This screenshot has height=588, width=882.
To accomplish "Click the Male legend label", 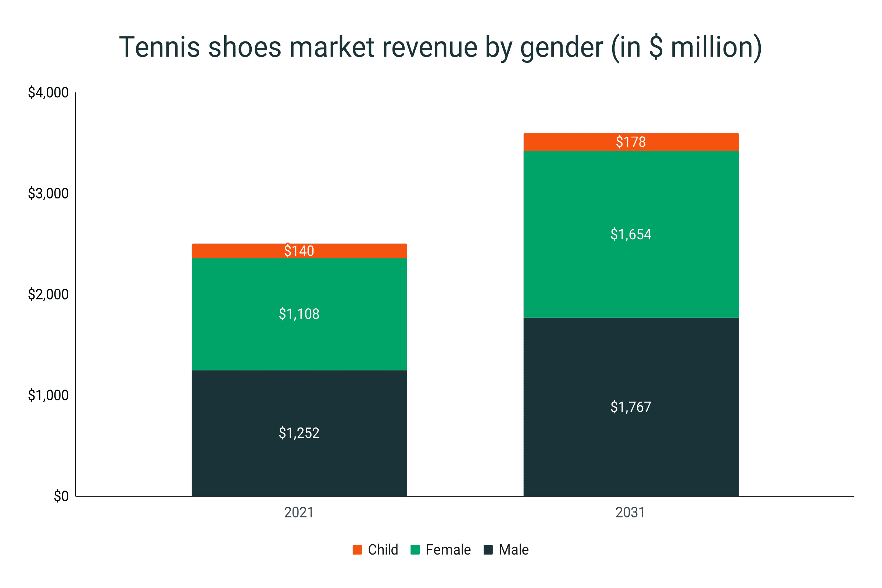I will click(514, 550).
